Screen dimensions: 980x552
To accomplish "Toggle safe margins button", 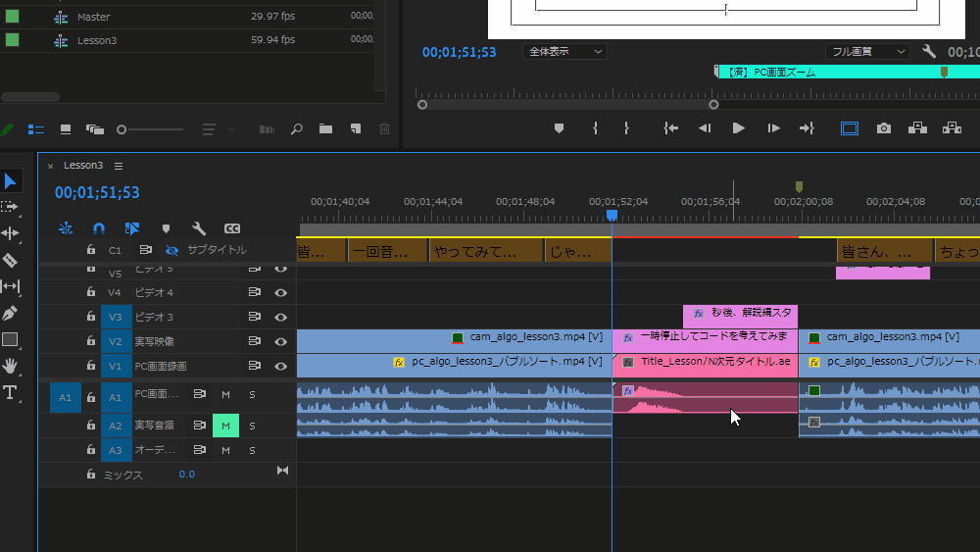I will click(x=850, y=128).
